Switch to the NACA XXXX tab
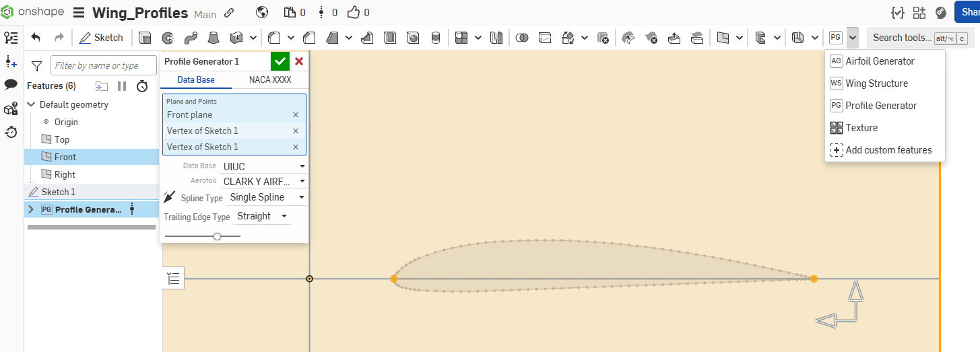The width and height of the screenshot is (980, 352). (270, 79)
